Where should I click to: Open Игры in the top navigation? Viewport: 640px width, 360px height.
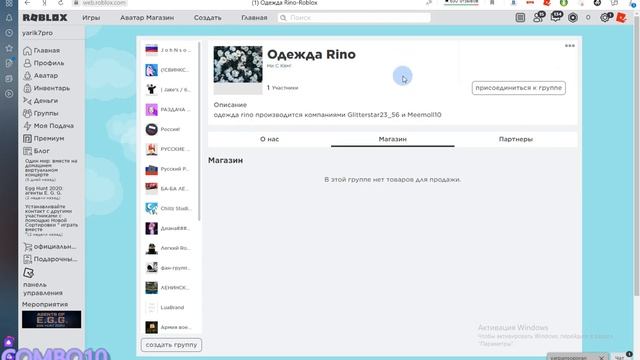[91, 18]
